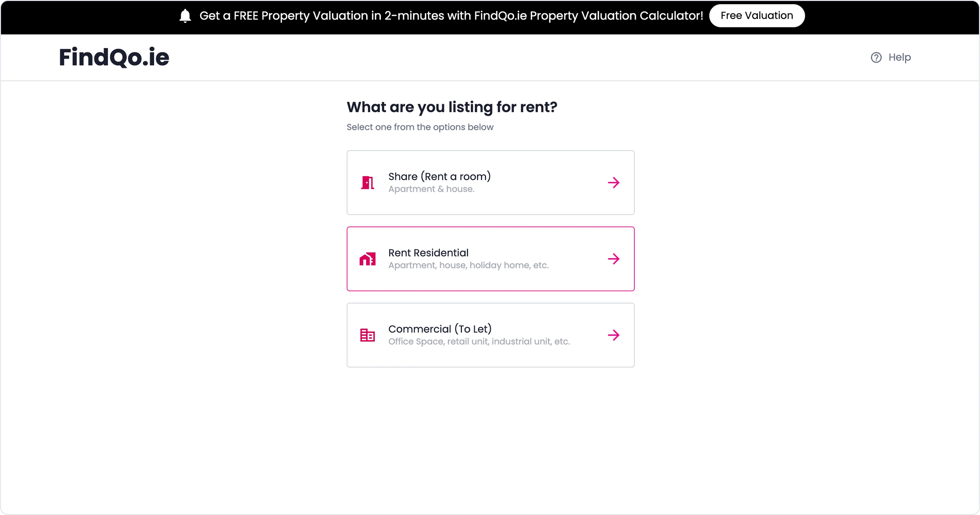Open the Free Valuation page
Screen dimensions: 980x515
pyautogui.click(x=757, y=16)
